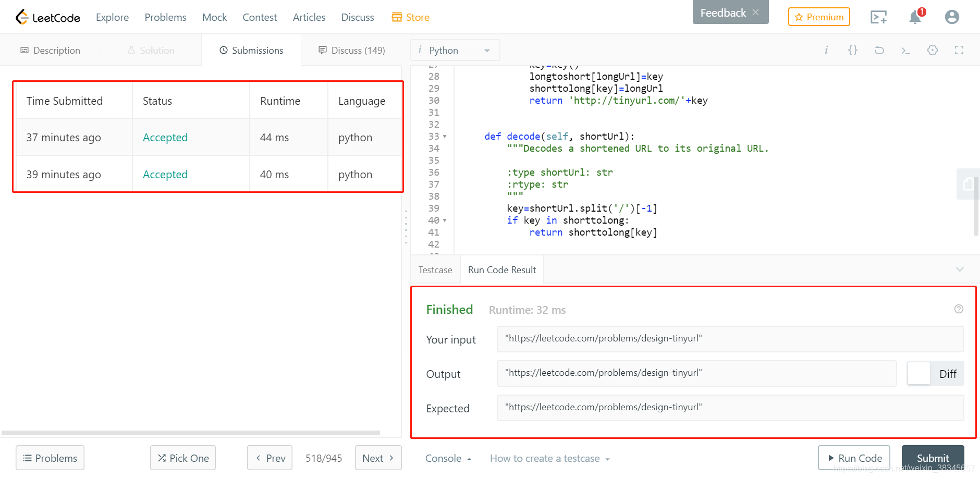Click the LeetCode logo
The width and height of the screenshot is (980, 478).
(x=48, y=17)
